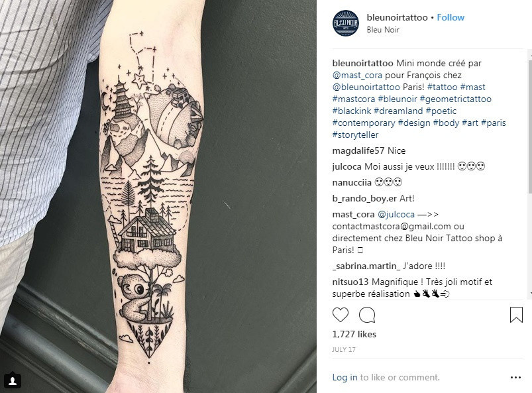532x393 pixels.
Task: Follow the bleunoirtattoo account
Action: (451, 17)
